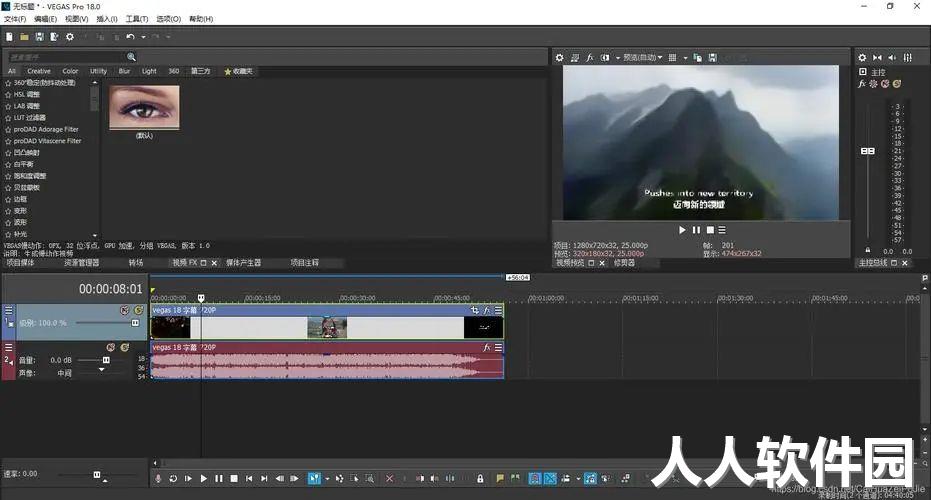Select proDAD Vitascene Filter in the list
Viewport: 931px width, 500px height.
48,141
